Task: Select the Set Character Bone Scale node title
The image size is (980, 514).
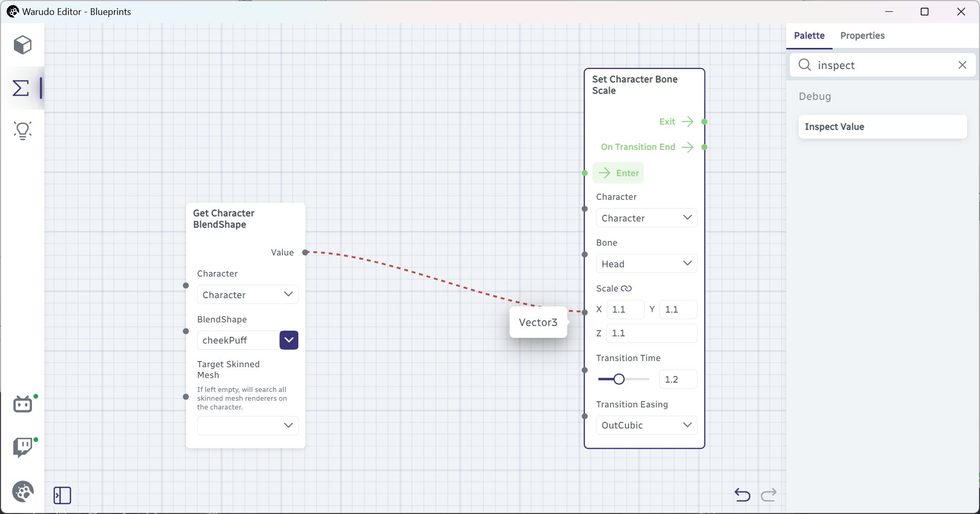Action: click(x=635, y=85)
